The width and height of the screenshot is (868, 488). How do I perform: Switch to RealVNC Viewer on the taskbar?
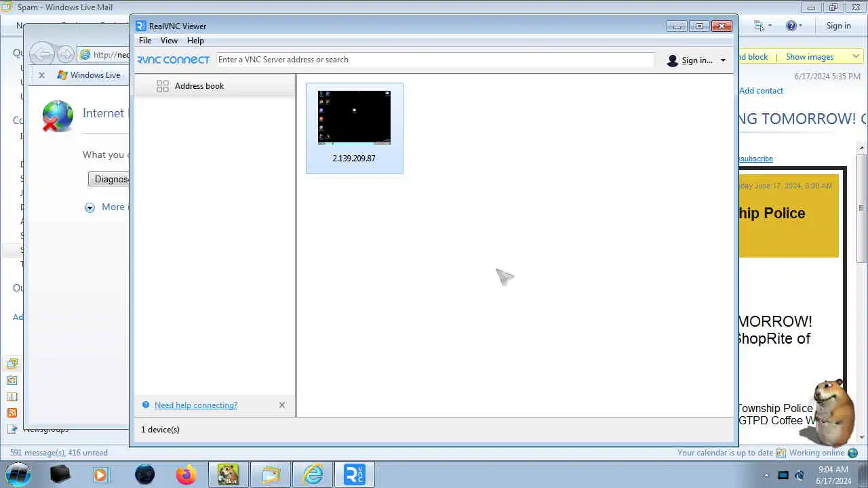355,474
